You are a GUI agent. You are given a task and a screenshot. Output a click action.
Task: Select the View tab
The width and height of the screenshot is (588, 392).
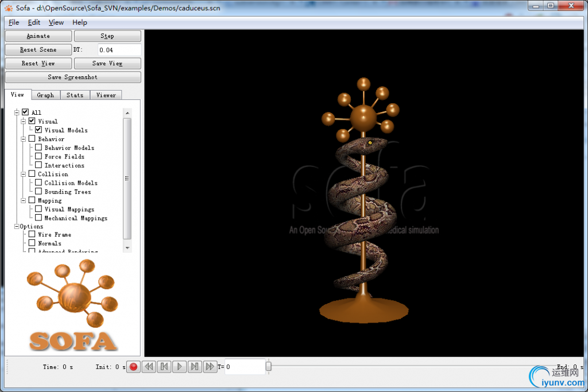tap(18, 95)
